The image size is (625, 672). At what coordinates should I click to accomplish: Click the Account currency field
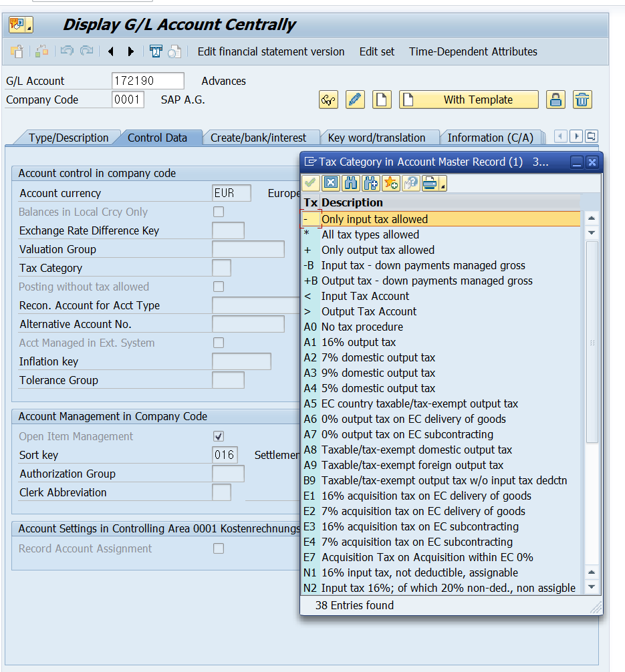[232, 193]
